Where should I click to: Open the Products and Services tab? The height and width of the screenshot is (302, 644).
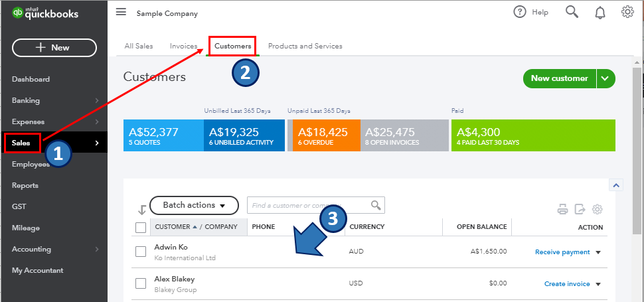pos(305,46)
